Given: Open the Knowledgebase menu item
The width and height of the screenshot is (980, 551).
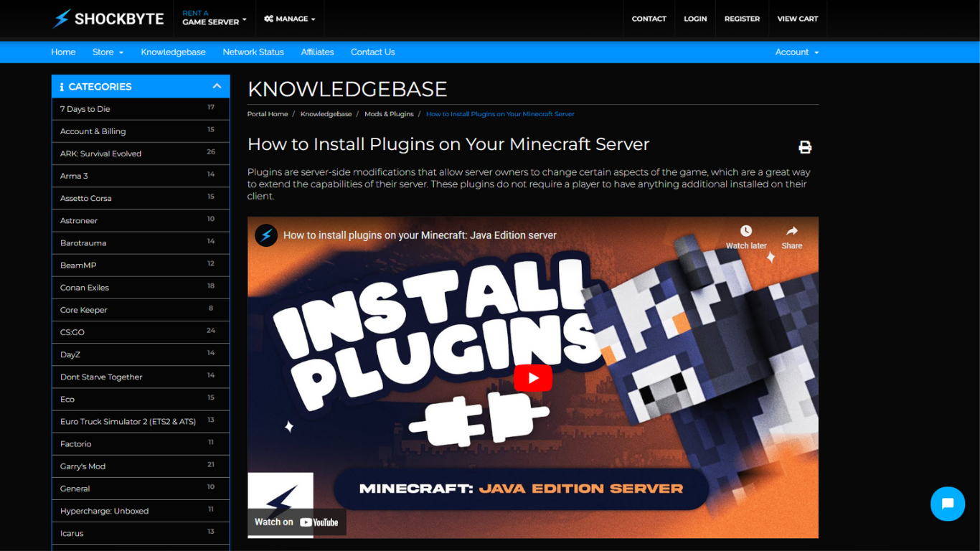Looking at the screenshot, I should 174,52.
